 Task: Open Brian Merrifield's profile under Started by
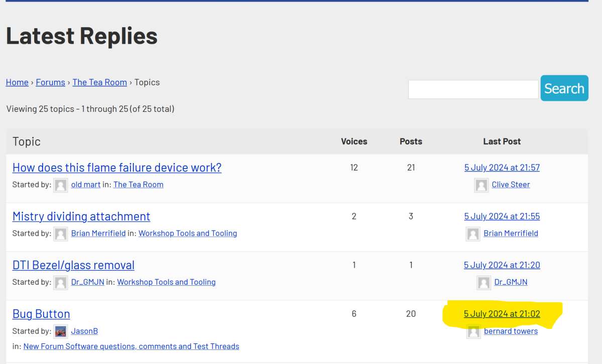98,233
